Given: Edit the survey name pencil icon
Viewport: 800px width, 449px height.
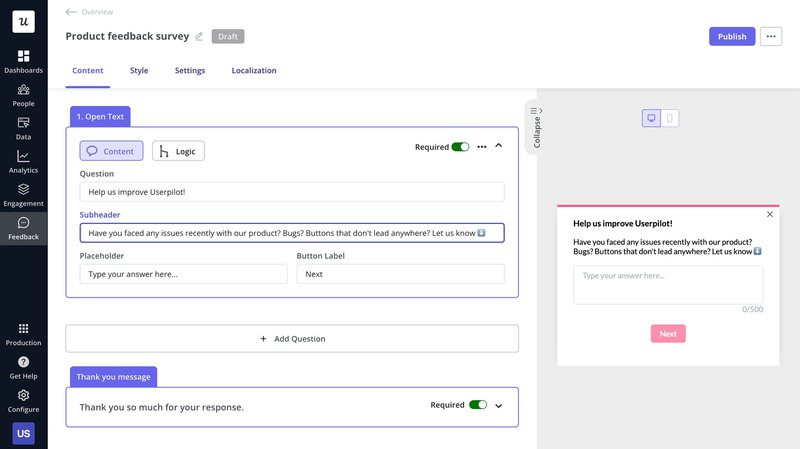Looking at the screenshot, I should [199, 36].
